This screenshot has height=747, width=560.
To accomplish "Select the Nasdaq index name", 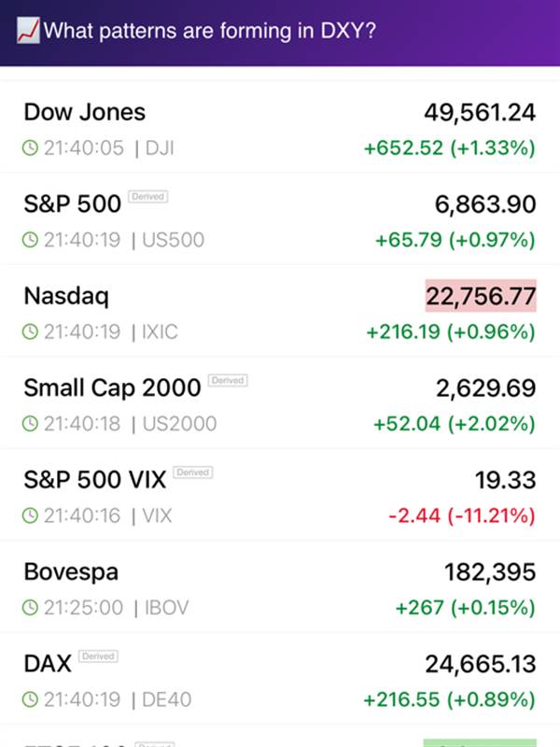I will coord(66,297).
